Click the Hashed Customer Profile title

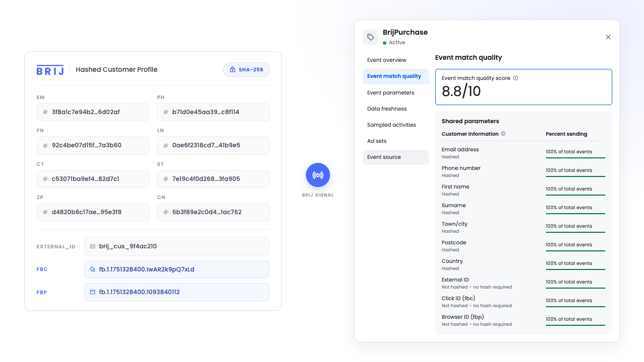(117, 70)
